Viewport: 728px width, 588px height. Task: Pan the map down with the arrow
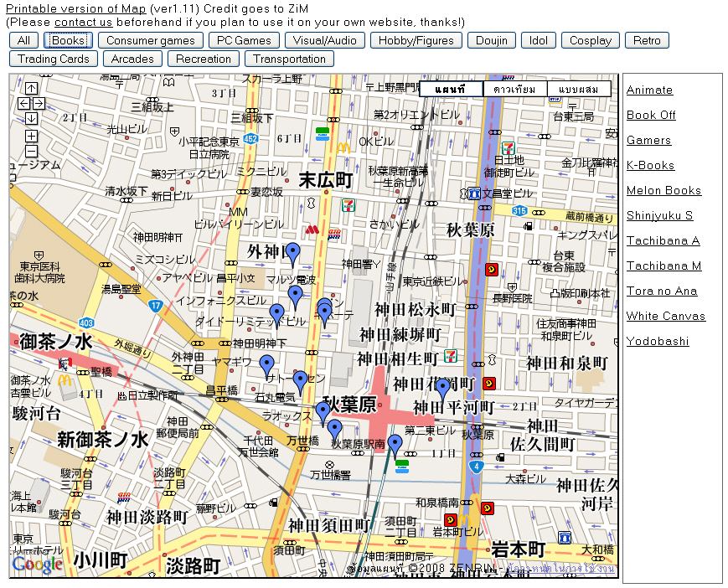click(x=31, y=118)
